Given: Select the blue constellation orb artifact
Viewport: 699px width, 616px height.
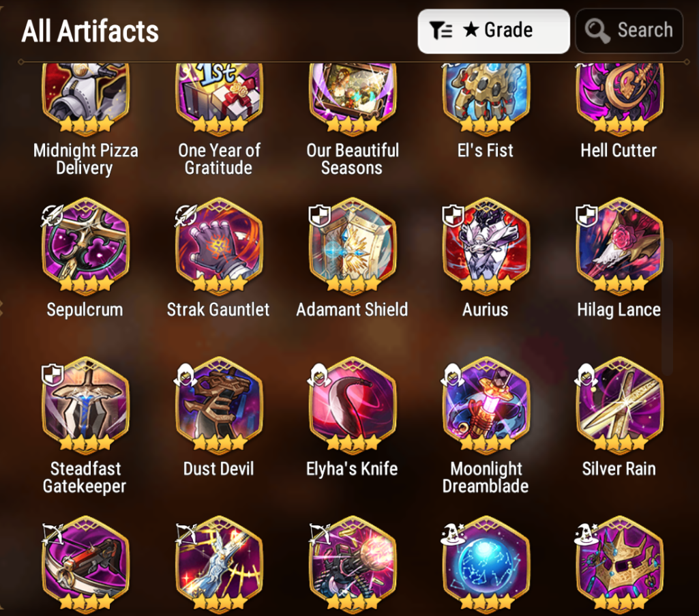Looking at the screenshot, I should click(x=486, y=564).
